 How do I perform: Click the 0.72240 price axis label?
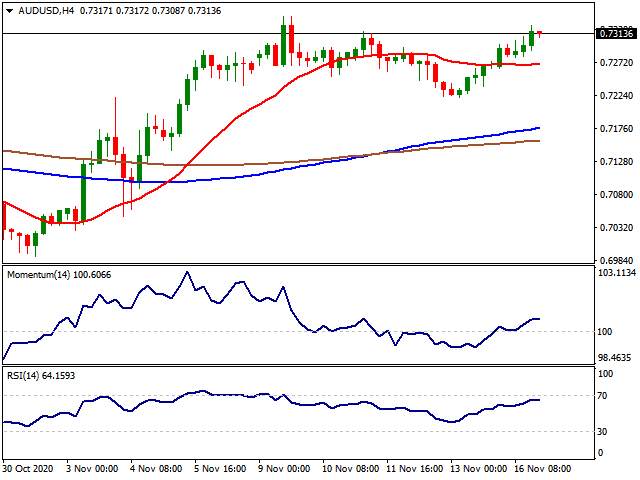[616, 96]
